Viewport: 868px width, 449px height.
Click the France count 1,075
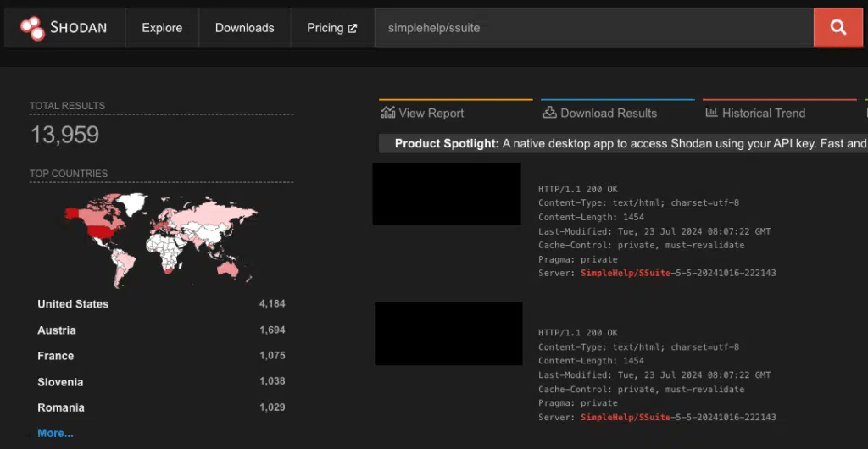click(x=272, y=356)
